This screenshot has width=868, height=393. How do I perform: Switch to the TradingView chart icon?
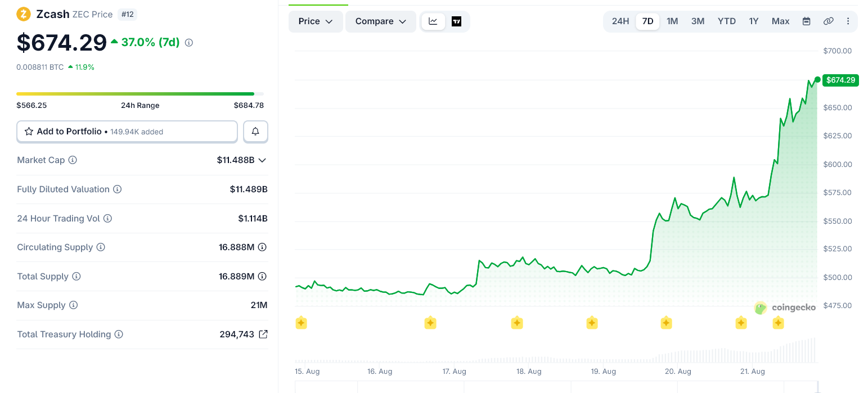[457, 21]
